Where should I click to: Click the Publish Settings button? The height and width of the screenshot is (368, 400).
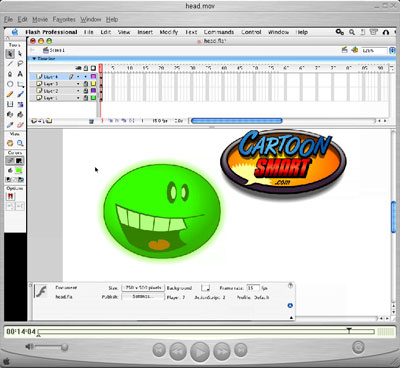point(143,296)
